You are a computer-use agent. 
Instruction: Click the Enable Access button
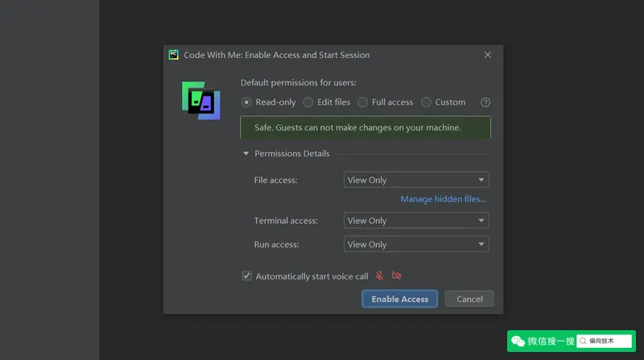point(399,299)
